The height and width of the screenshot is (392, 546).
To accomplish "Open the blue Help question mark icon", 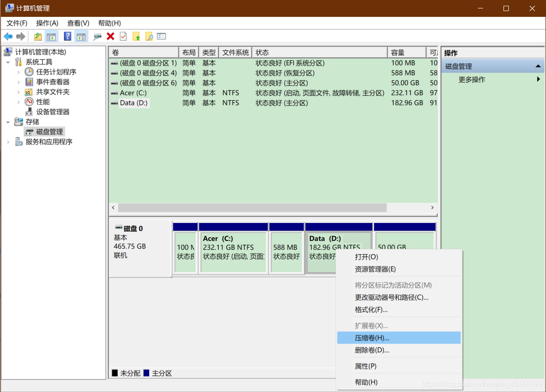I will point(68,36).
